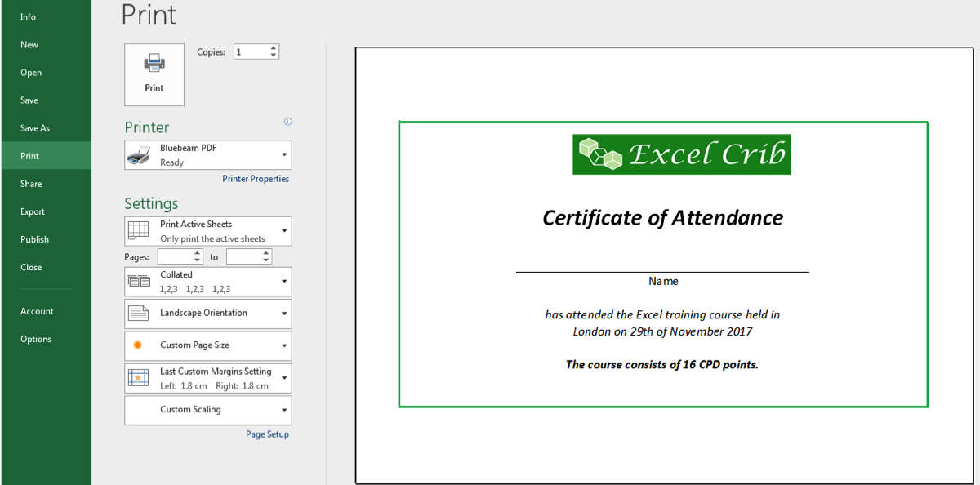Open the Printer selection dropdown
The image size is (980, 485).
pos(283,154)
